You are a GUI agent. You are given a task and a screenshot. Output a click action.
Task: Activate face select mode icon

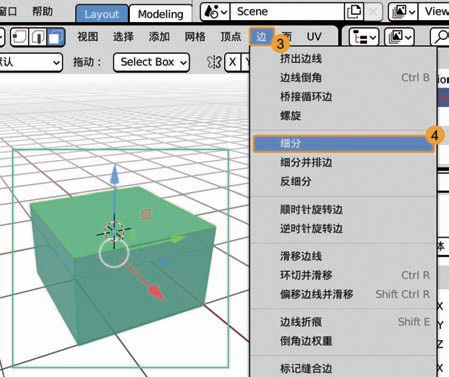click(x=56, y=37)
